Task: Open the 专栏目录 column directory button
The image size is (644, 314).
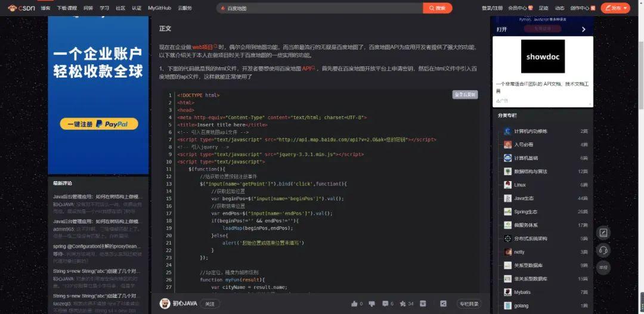Action: click(x=469, y=304)
